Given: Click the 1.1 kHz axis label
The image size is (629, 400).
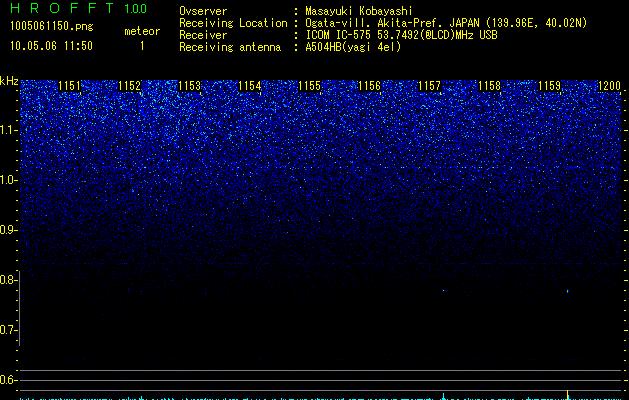Looking at the screenshot, I should pyautogui.click(x=8, y=130).
